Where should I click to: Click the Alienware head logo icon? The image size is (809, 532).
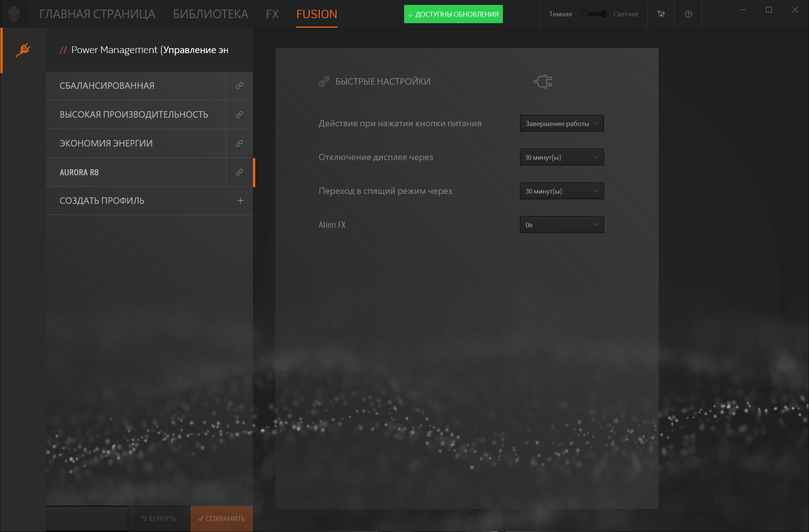coord(14,14)
